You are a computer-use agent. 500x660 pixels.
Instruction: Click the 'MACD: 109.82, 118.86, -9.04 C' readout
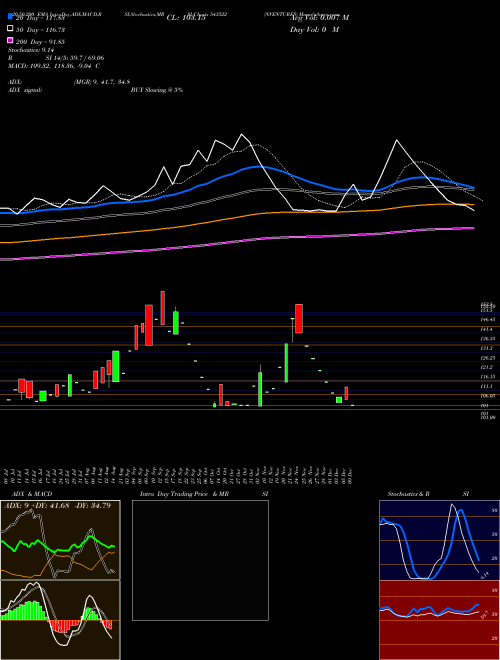click(54, 66)
